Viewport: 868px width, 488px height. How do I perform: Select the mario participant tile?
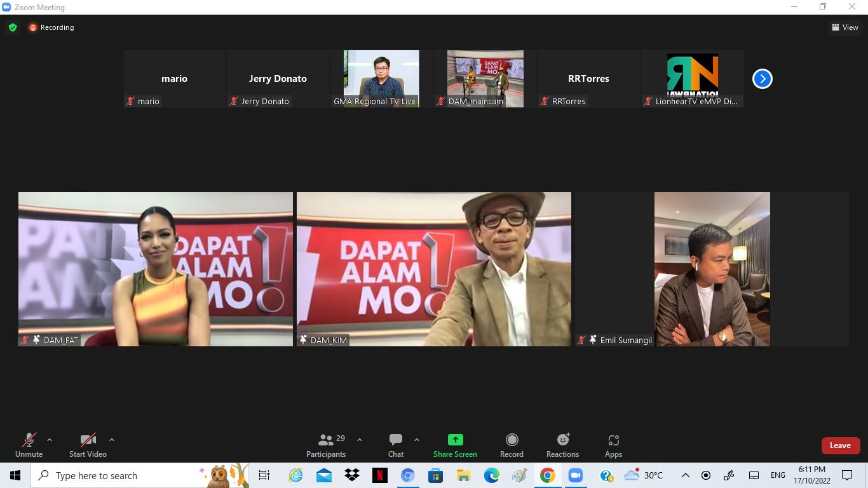point(174,79)
